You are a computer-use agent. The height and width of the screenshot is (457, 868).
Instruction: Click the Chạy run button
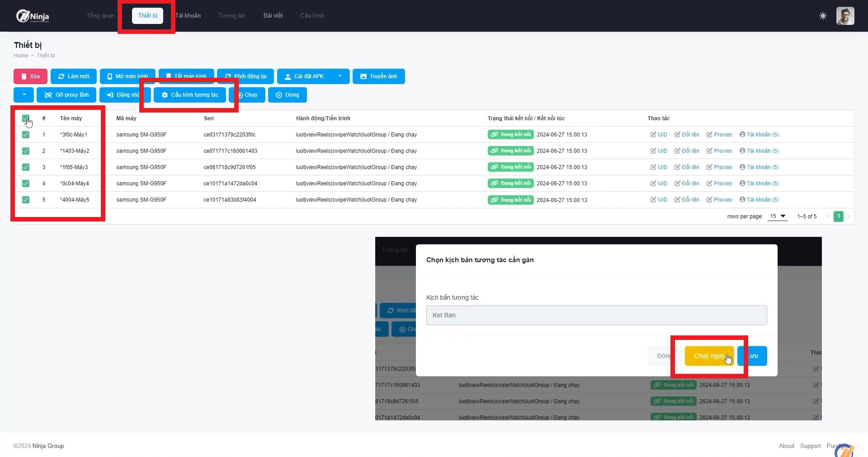tap(247, 95)
